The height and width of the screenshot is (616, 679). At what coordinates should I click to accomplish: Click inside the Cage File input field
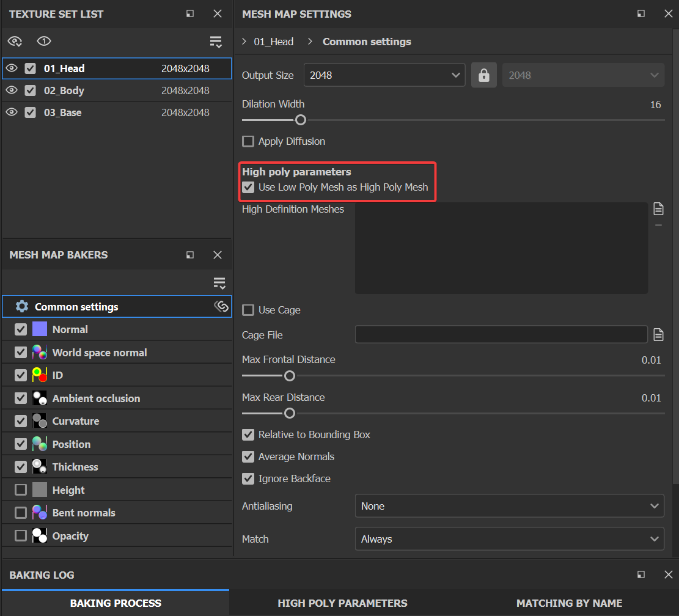501,334
